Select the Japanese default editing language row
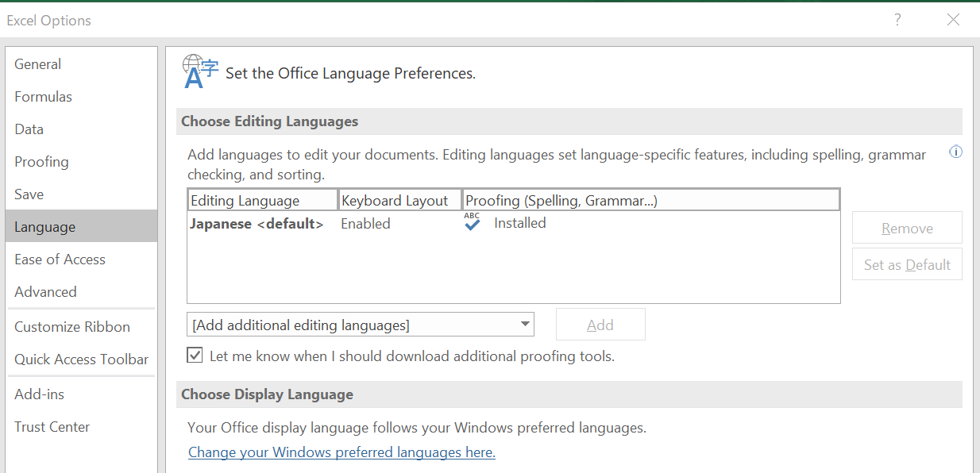This screenshot has height=473, width=980. [257, 224]
